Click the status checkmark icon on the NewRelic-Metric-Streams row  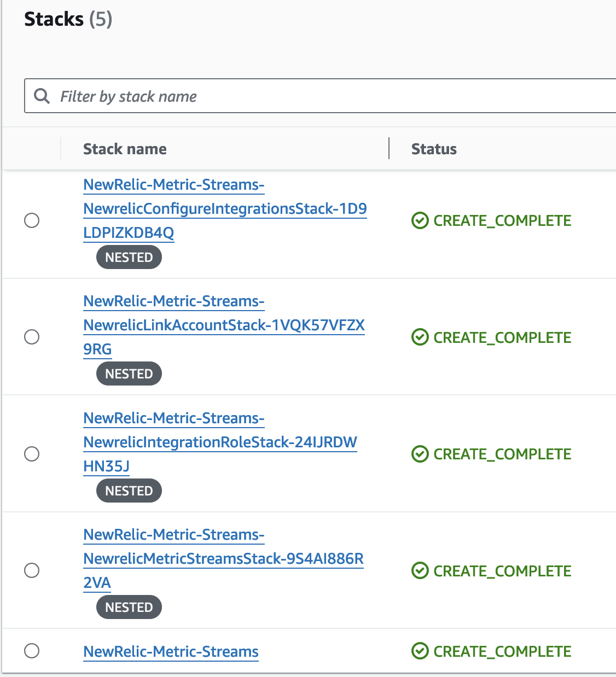pyautogui.click(x=419, y=651)
